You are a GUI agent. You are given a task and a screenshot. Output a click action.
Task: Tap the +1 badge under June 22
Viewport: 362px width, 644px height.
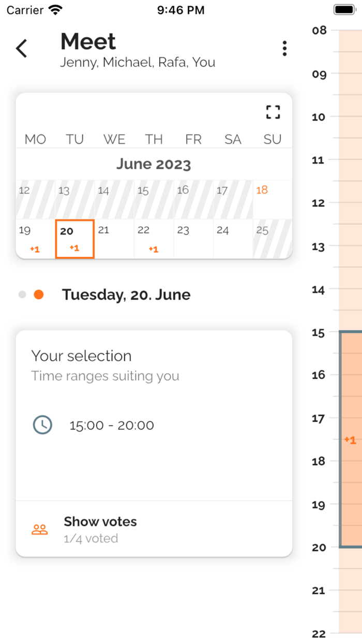154,249
